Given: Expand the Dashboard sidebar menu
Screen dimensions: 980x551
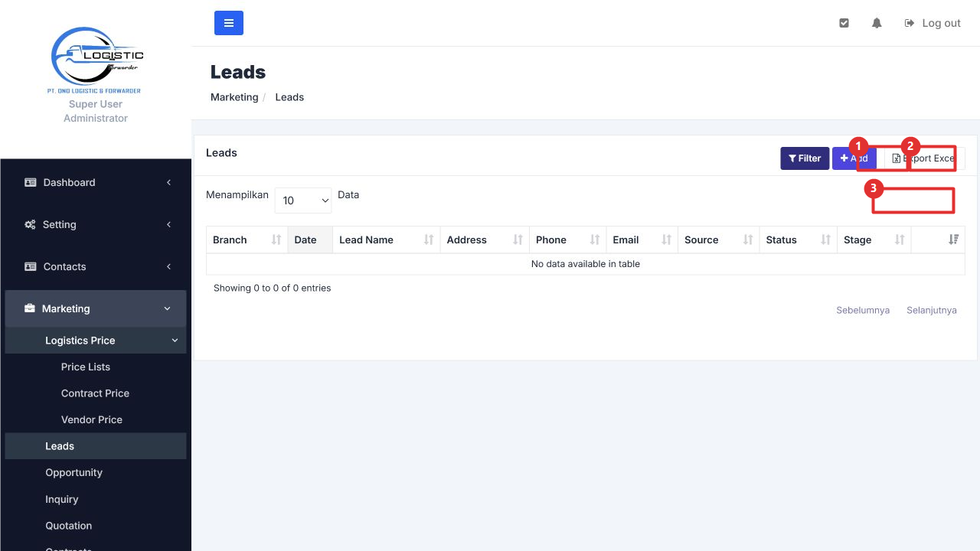Looking at the screenshot, I should coord(96,182).
